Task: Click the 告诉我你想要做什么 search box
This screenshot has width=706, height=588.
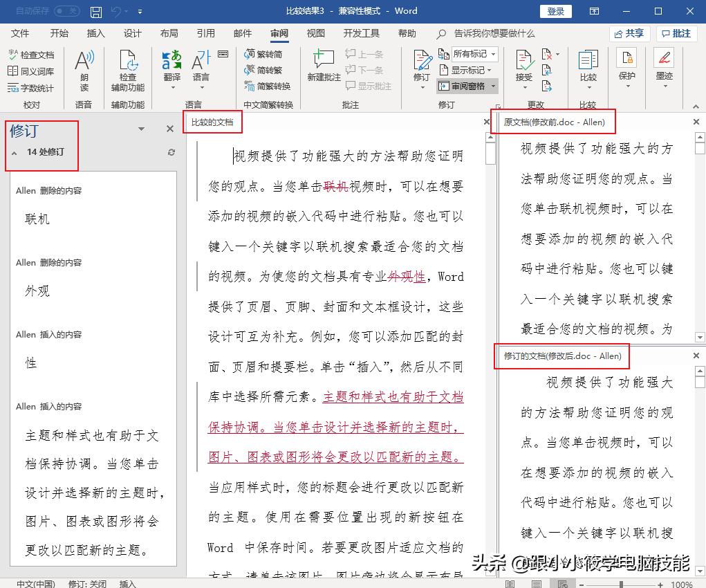Action: click(x=494, y=34)
